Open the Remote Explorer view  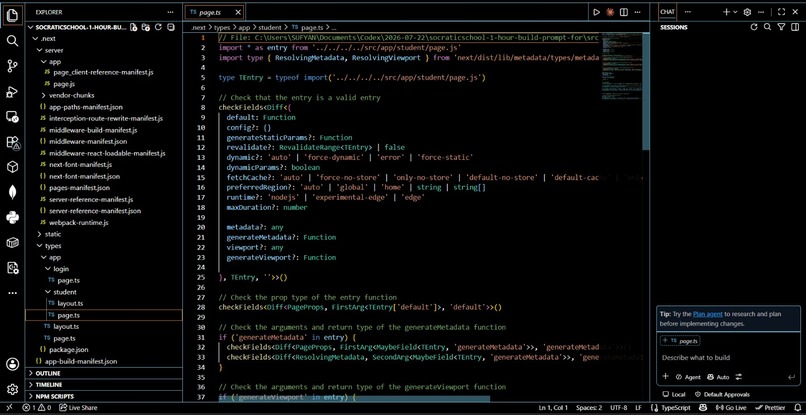pyautogui.click(x=12, y=117)
